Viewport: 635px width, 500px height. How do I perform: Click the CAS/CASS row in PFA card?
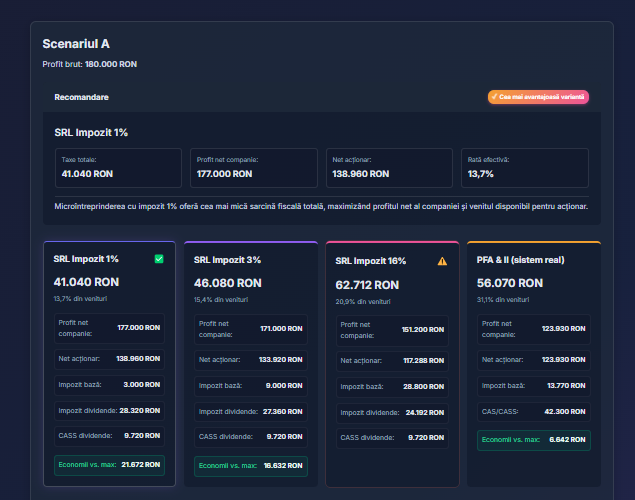pos(533,411)
